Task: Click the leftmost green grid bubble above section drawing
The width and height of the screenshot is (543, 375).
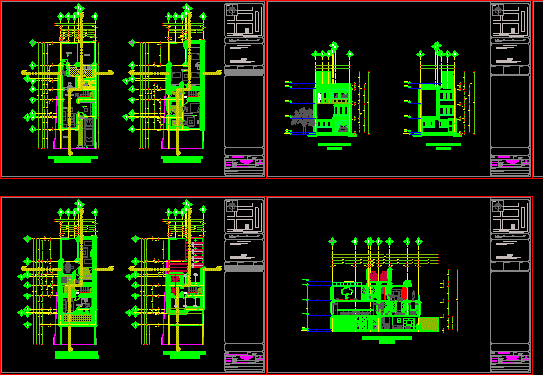Action: coord(332,241)
